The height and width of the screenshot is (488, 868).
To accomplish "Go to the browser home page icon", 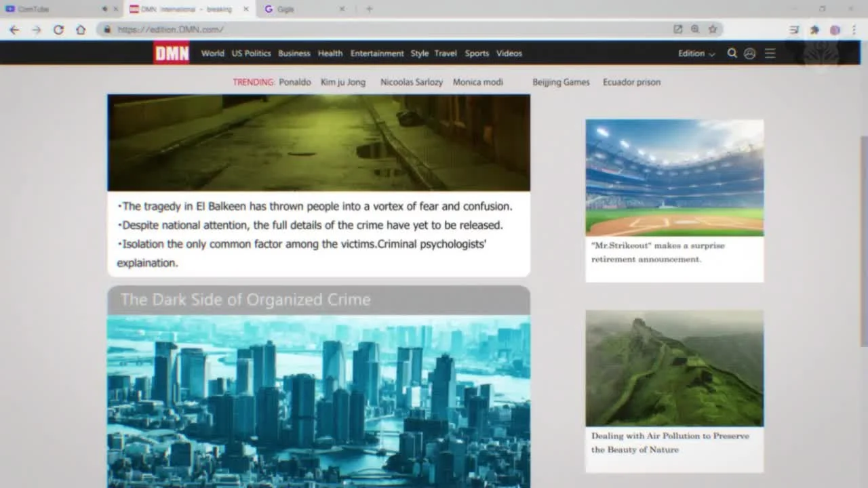I will point(81,30).
